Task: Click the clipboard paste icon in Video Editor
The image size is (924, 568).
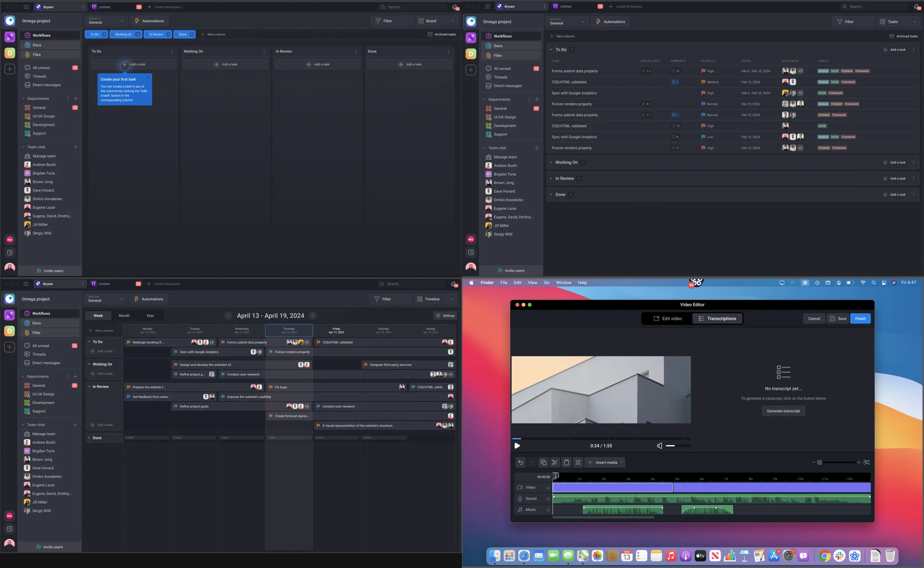Action: tap(566, 462)
